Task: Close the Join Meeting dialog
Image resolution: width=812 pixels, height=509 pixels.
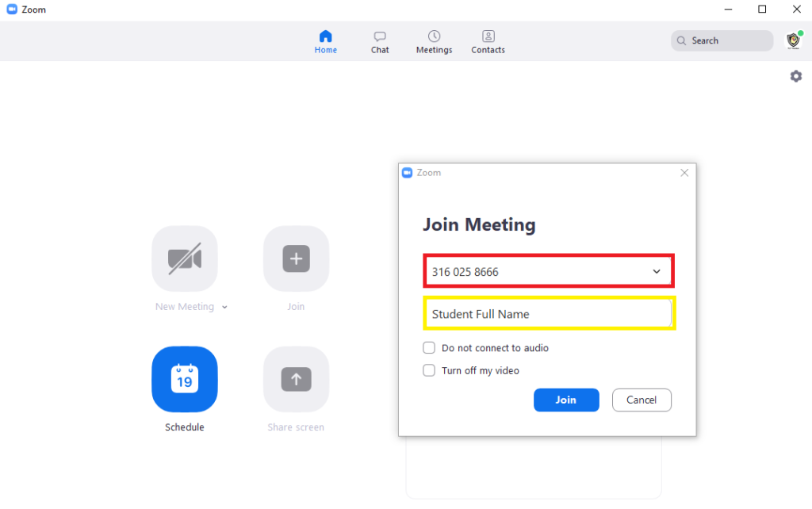Action: pos(684,173)
